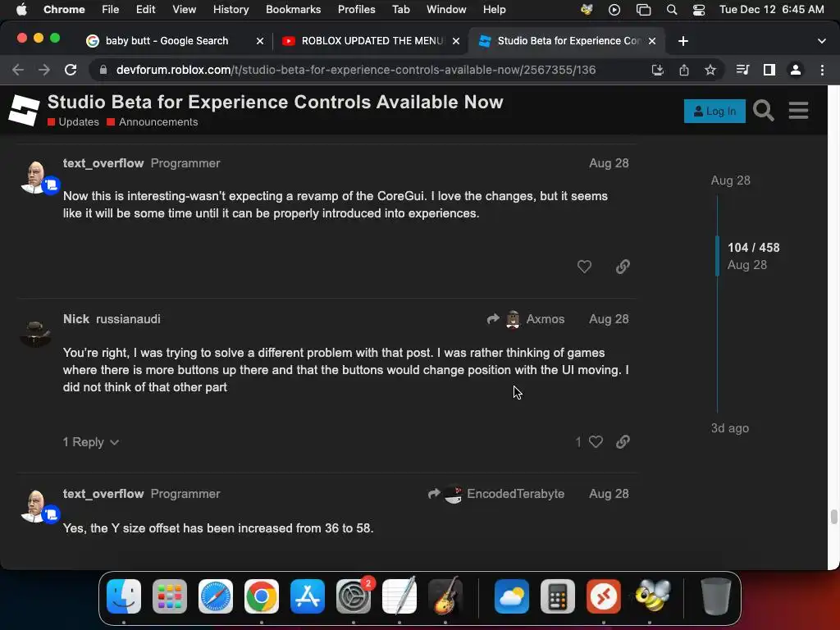
Task: Open Launchpad from the Dock
Action: click(170, 596)
